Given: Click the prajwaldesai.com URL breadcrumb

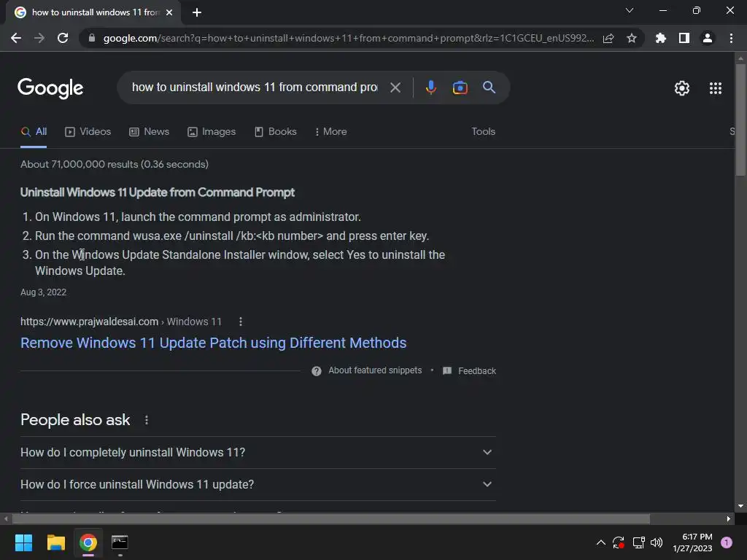Looking at the screenshot, I should pos(121,322).
